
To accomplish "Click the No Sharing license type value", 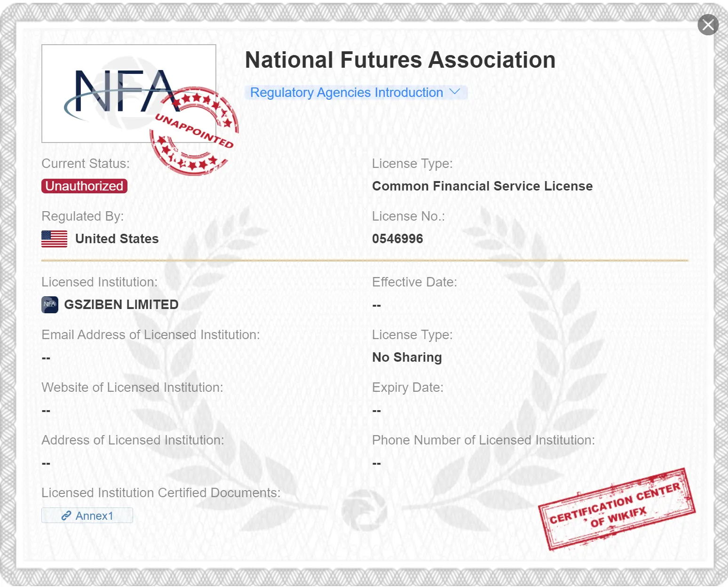I will 407,357.
